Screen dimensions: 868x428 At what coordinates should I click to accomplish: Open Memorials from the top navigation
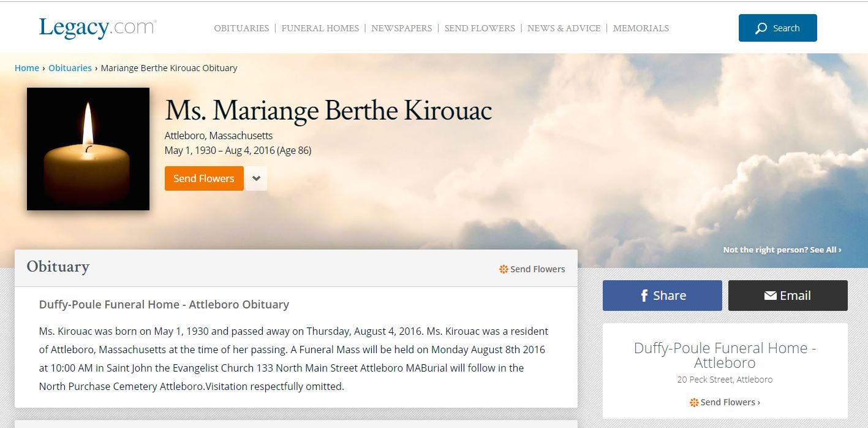(x=641, y=28)
